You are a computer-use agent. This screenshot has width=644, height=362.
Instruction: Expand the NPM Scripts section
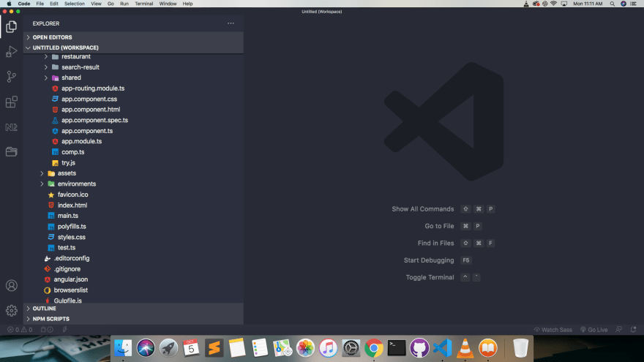133,319
